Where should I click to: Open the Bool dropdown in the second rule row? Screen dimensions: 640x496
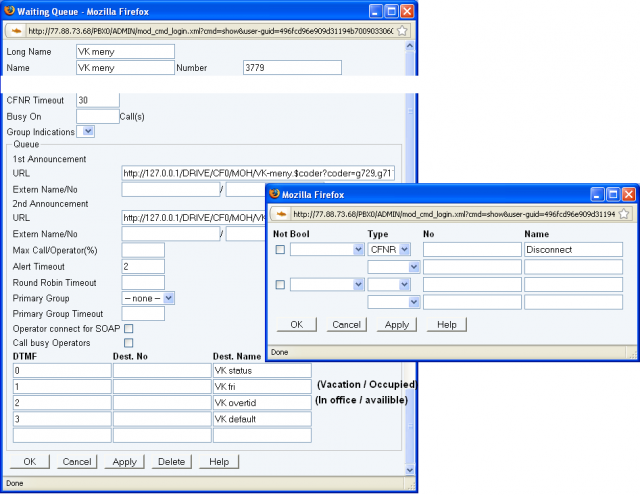(x=327, y=285)
